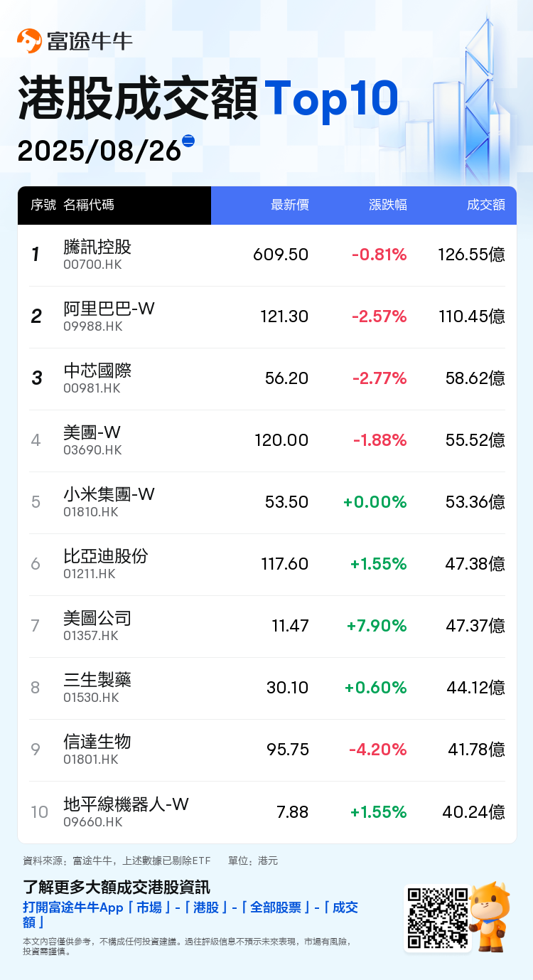Click the Futu Niuniu logo icon
The height and width of the screenshot is (980, 533).
(29, 41)
